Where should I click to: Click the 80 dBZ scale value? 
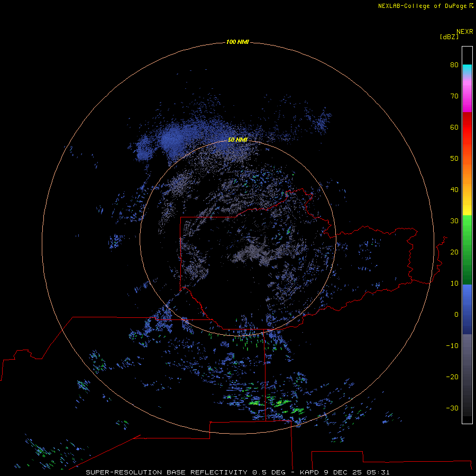(454, 65)
